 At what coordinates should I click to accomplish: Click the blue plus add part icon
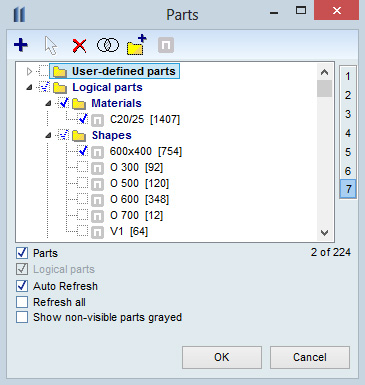[x=21, y=45]
